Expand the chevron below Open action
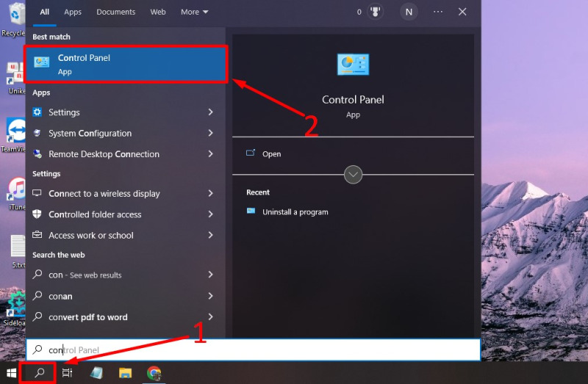 [x=353, y=175]
